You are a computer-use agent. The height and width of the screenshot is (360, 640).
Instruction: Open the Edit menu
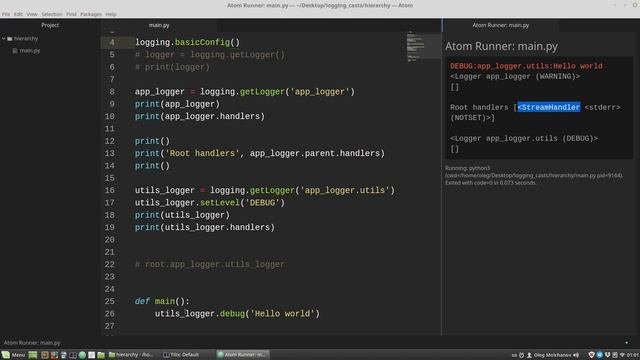tap(18, 14)
